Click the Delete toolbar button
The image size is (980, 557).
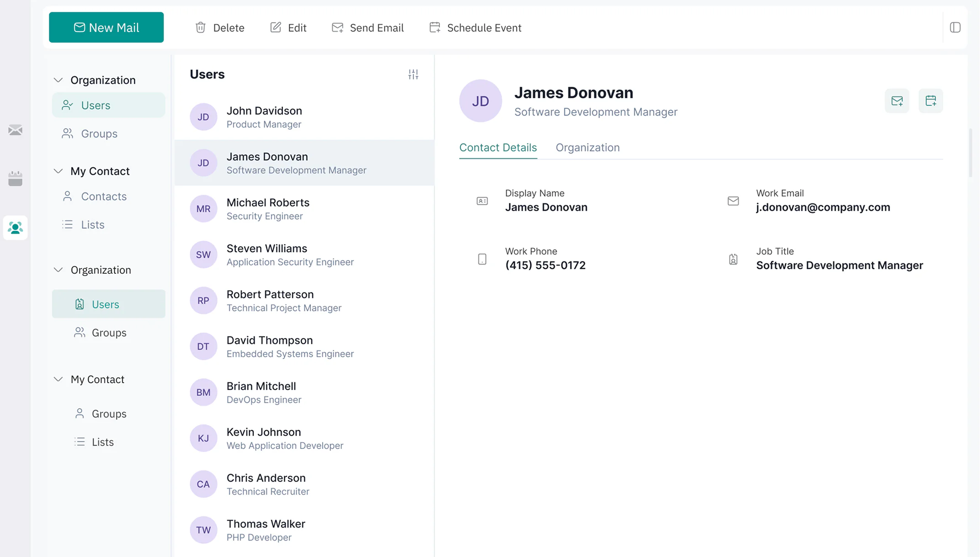coord(220,27)
